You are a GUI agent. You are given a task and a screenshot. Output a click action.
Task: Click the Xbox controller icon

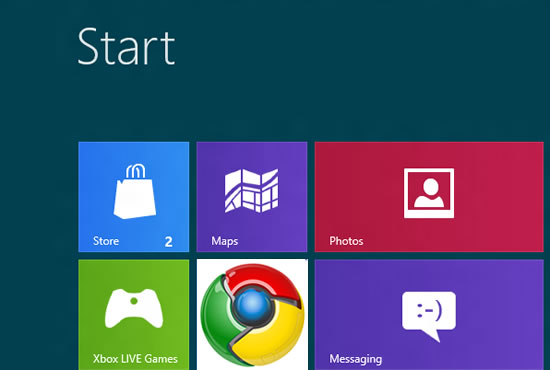pos(134,308)
